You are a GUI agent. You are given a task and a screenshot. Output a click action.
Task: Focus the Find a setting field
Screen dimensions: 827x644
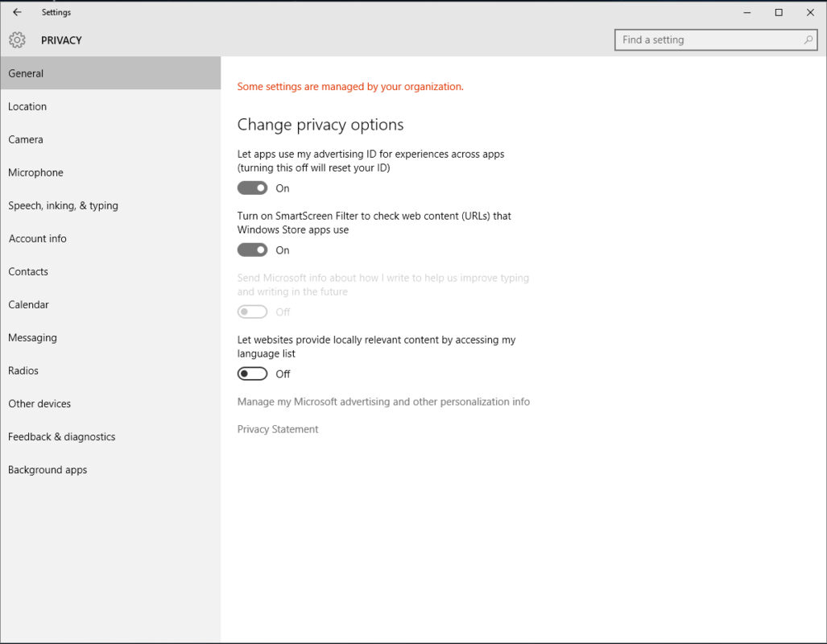coord(716,40)
